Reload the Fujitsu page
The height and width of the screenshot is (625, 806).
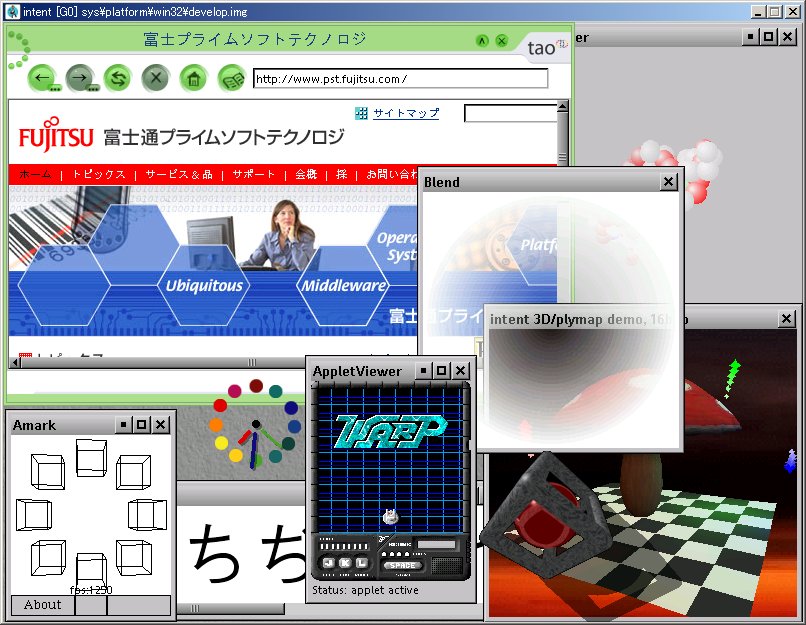118,78
